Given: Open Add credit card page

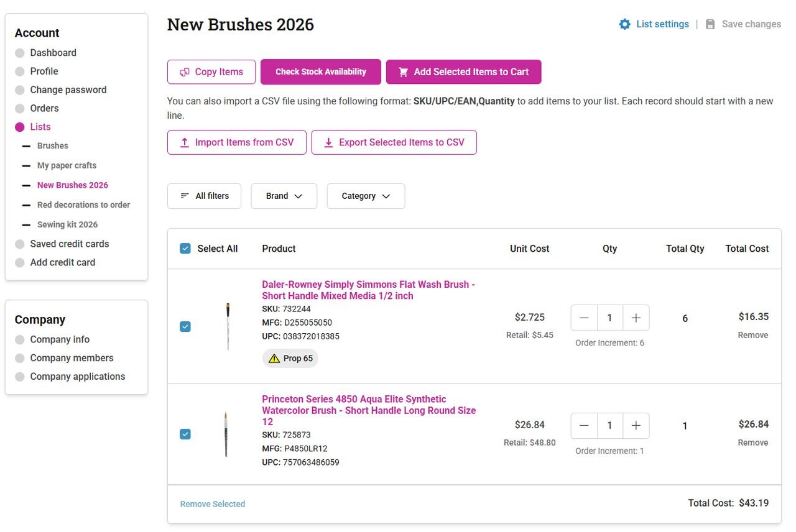Looking at the screenshot, I should click(63, 262).
